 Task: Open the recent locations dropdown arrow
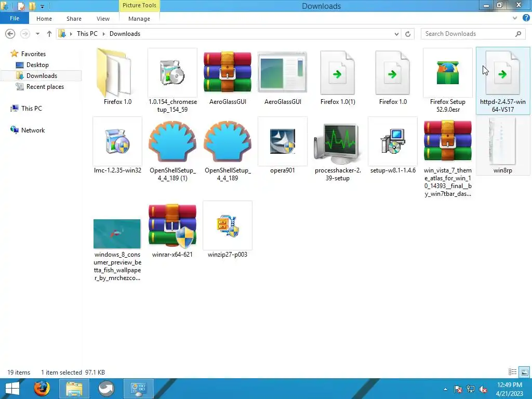point(37,34)
